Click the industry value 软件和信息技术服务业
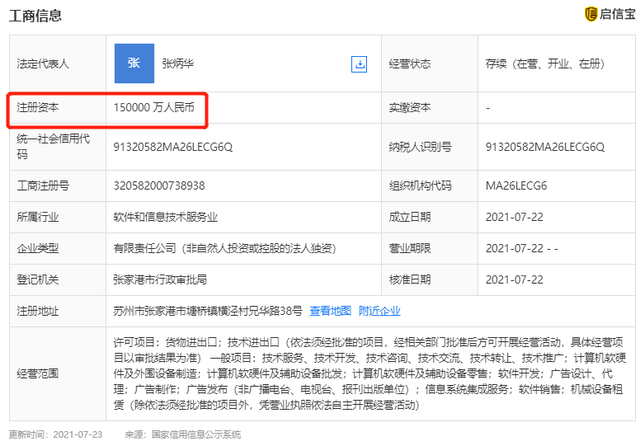 pyautogui.click(x=166, y=215)
